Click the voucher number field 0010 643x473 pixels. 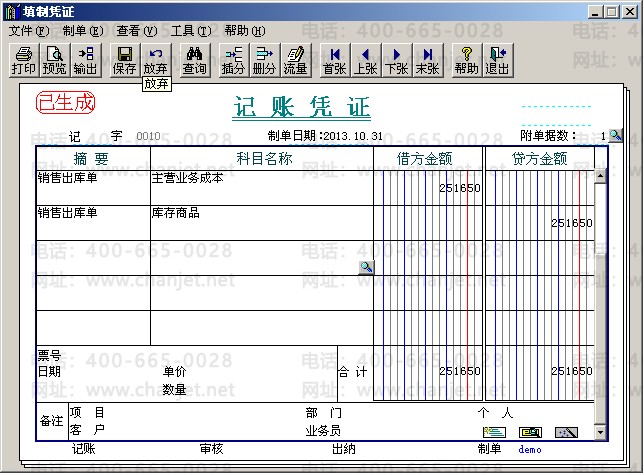click(x=148, y=136)
